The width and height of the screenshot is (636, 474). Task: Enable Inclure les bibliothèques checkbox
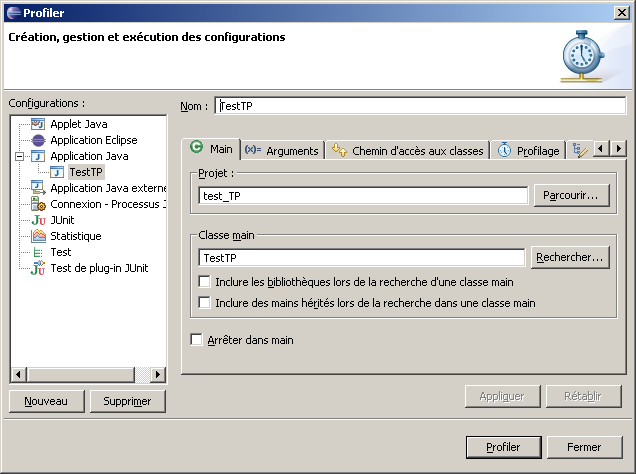click(x=205, y=283)
